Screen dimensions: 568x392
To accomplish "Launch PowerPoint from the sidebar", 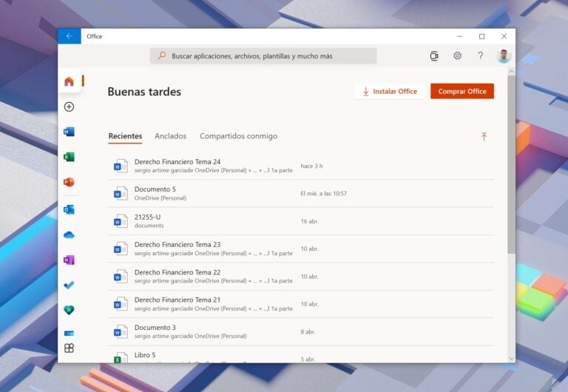I will (x=69, y=182).
